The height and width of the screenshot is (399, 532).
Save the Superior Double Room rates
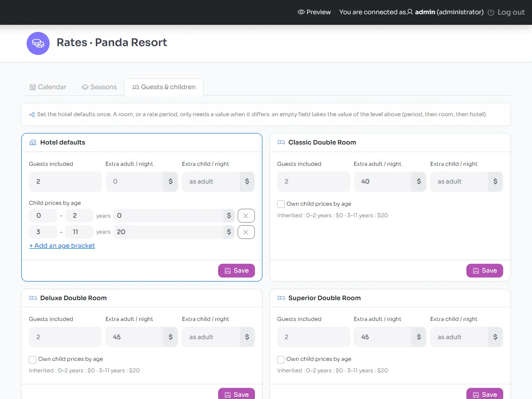point(485,394)
